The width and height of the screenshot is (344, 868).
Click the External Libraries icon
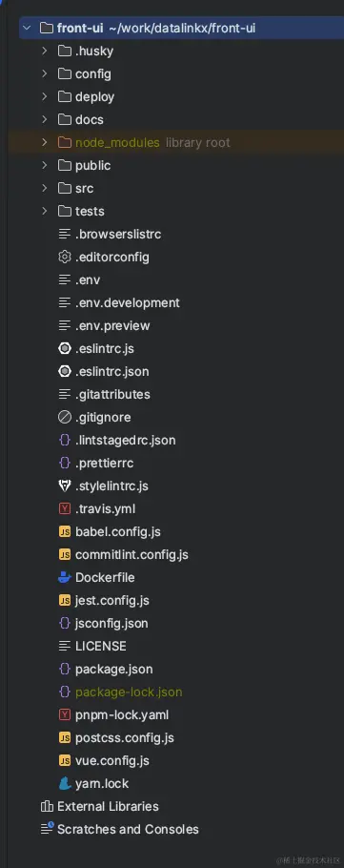click(47, 807)
